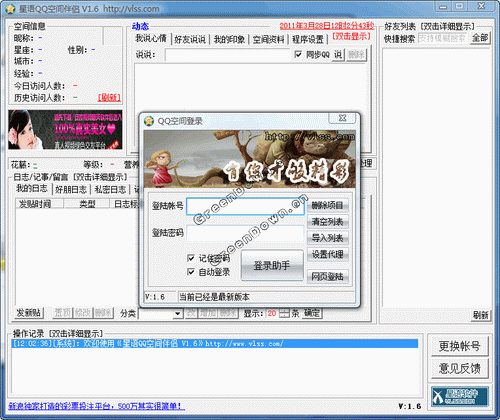Click the 设置代理 button
The height and width of the screenshot is (420, 500).
click(x=328, y=254)
